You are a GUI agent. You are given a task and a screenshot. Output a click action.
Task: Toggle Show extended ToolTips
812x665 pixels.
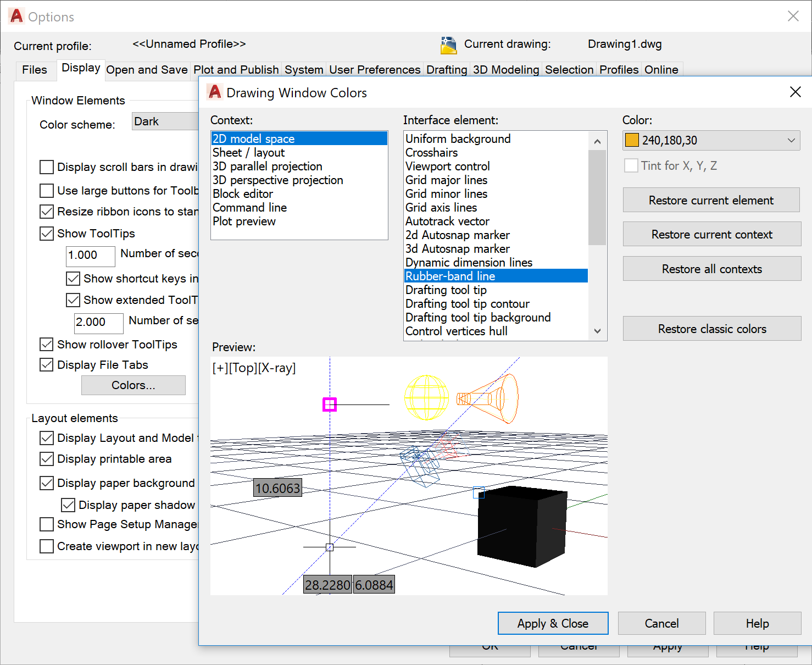click(x=73, y=300)
